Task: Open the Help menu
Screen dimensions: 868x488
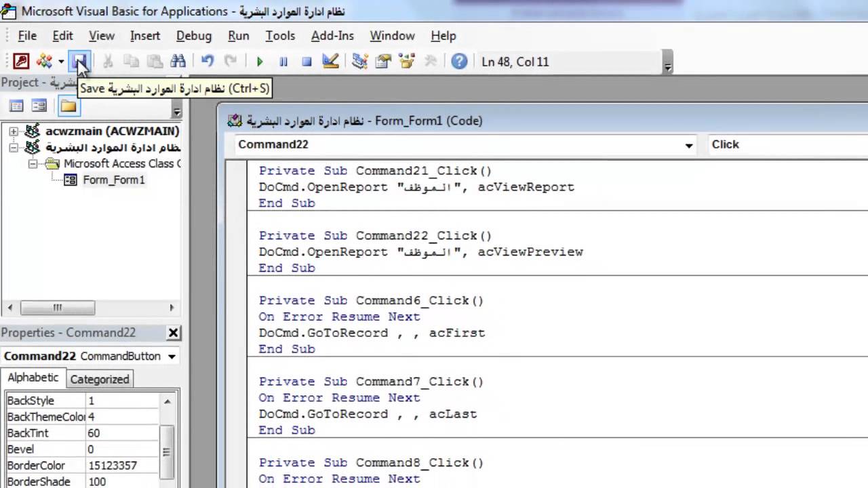Action: tap(443, 36)
